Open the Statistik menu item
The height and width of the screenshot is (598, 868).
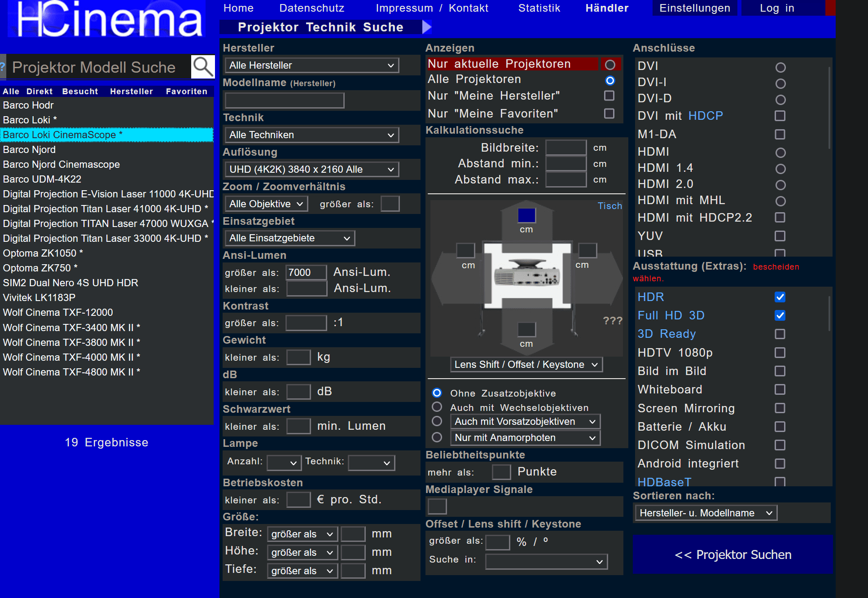pyautogui.click(x=539, y=8)
